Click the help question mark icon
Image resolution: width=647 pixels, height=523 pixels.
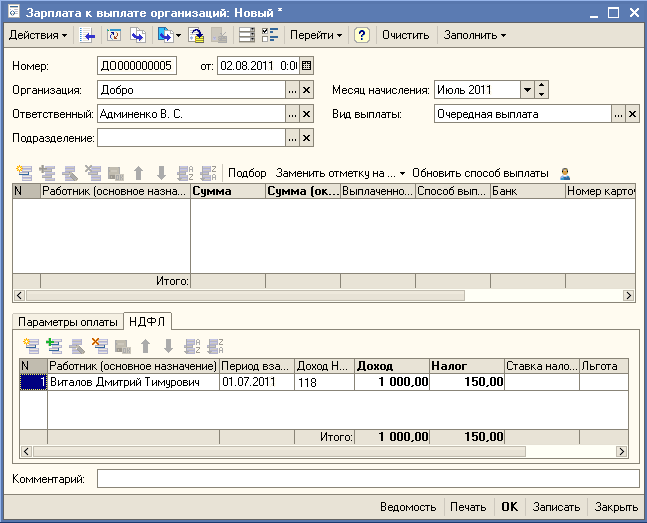click(362, 35)
